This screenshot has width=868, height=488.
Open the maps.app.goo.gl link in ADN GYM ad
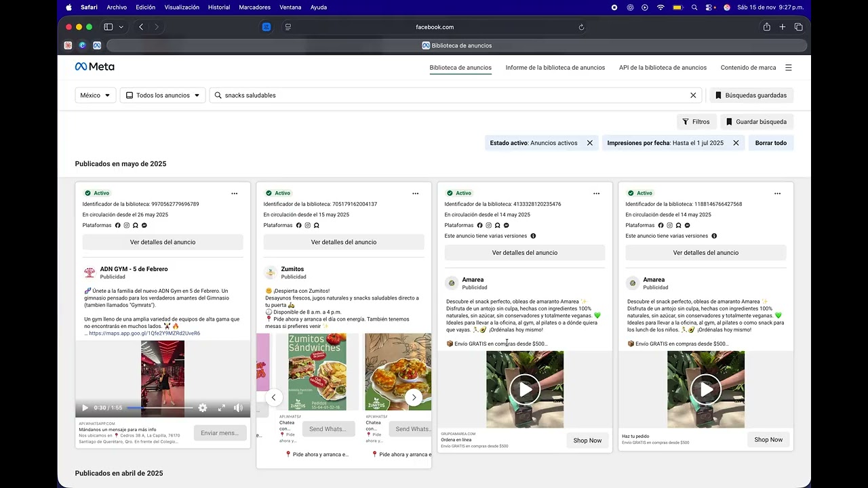pos(144,333)
